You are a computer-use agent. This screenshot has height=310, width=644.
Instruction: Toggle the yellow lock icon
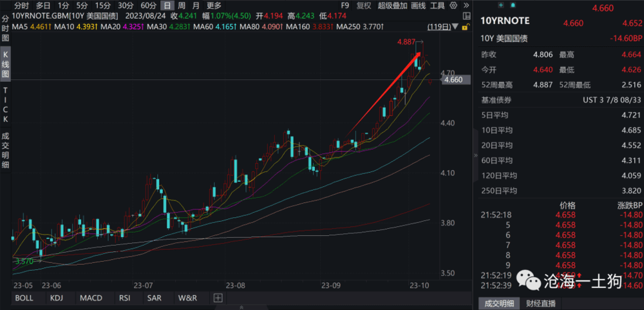pos(465,27)
